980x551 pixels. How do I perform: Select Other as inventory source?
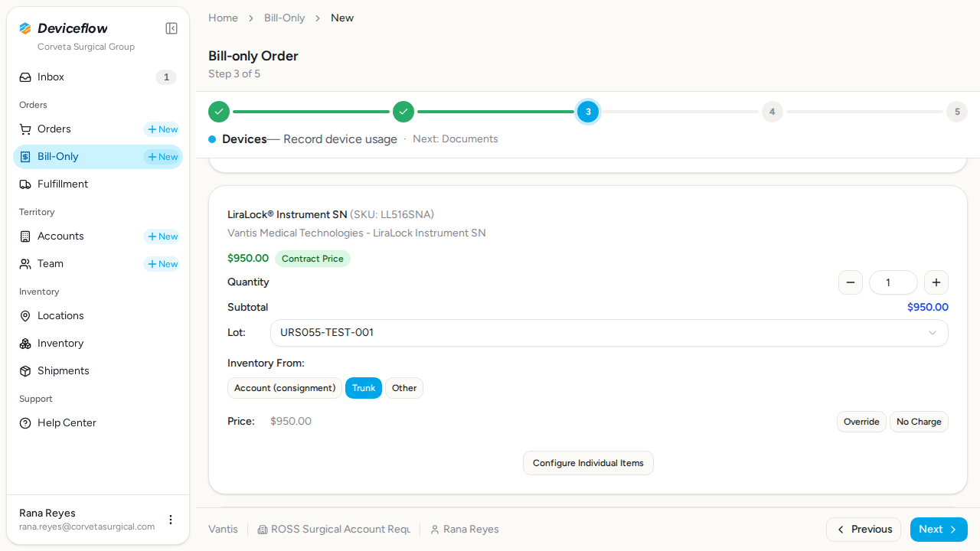404,388
